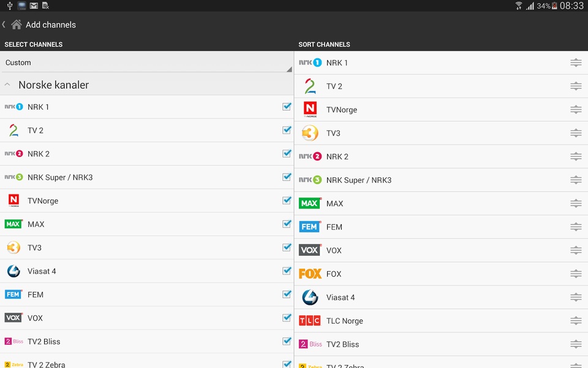Tap the reorder handle for FOX

coord(576,274)
